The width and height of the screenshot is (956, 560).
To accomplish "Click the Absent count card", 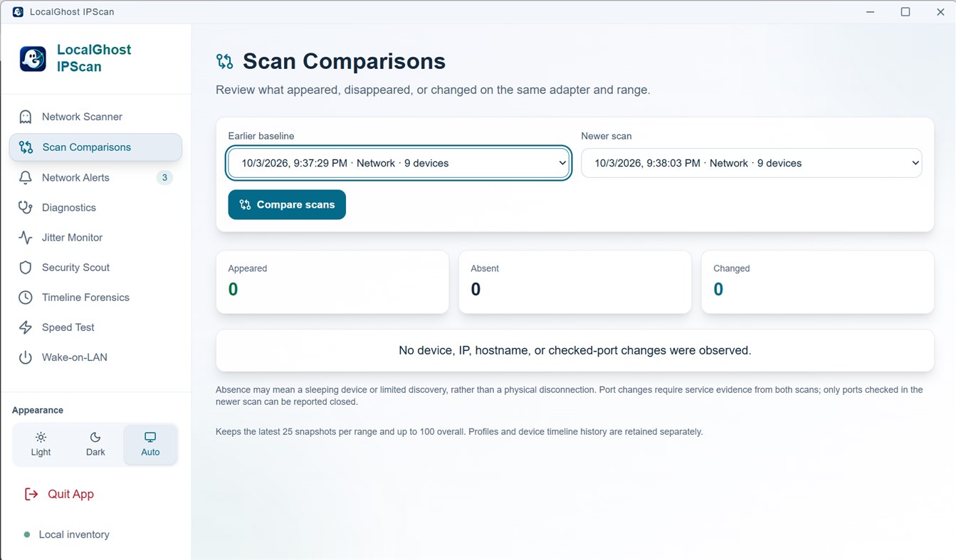I will 575,282.
